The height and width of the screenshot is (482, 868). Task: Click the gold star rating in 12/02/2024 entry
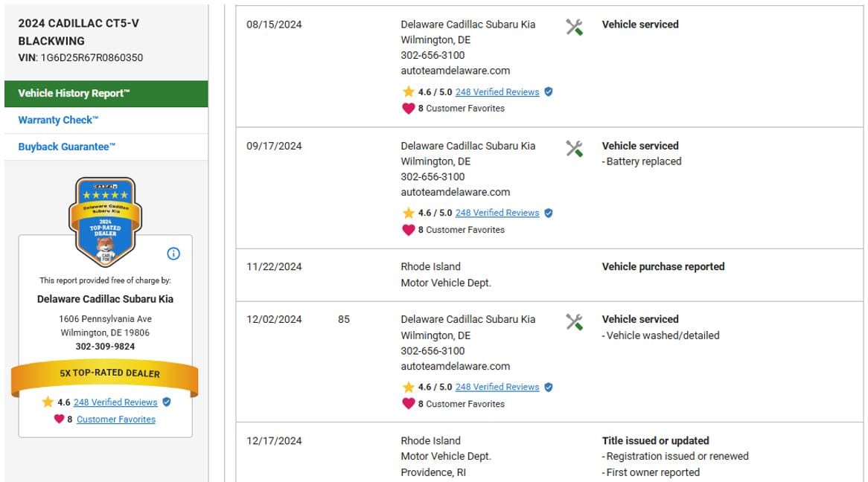tap(408, 387)
